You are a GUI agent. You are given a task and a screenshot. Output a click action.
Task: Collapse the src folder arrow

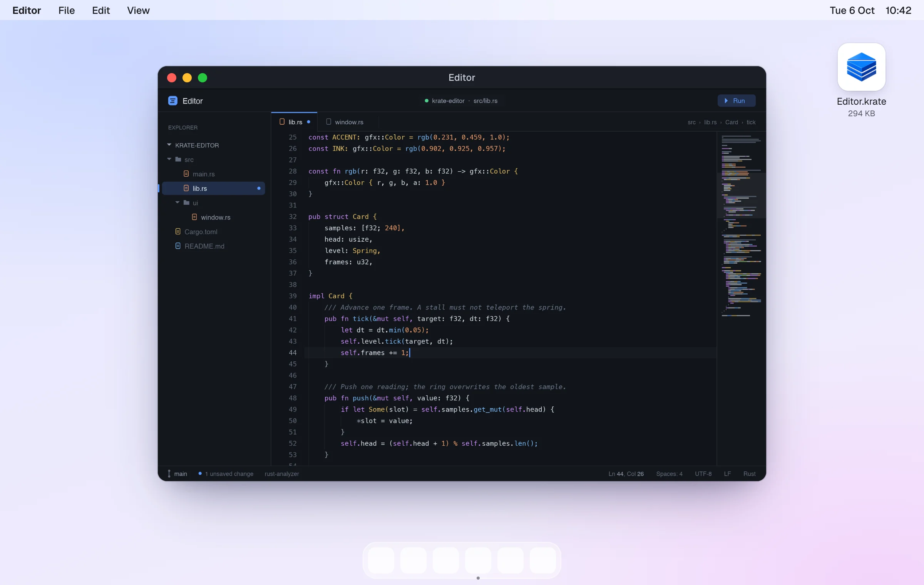(169, 159)
